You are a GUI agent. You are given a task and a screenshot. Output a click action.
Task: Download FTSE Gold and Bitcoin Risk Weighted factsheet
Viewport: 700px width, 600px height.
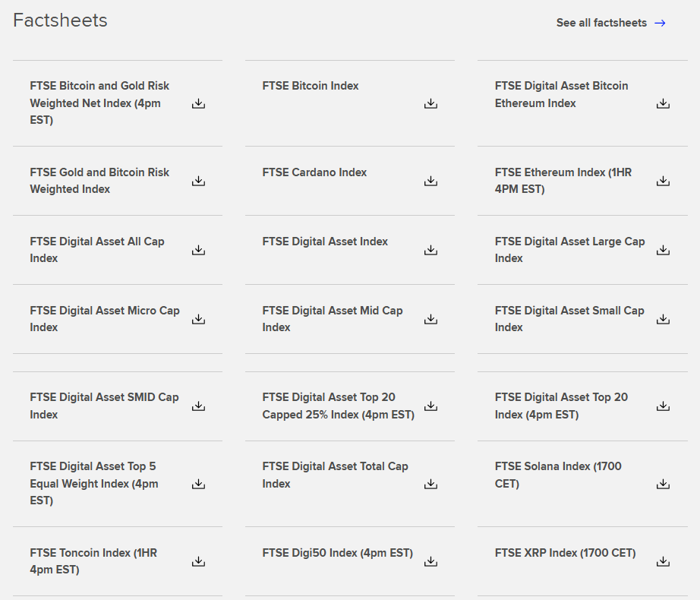pos(198,181)
